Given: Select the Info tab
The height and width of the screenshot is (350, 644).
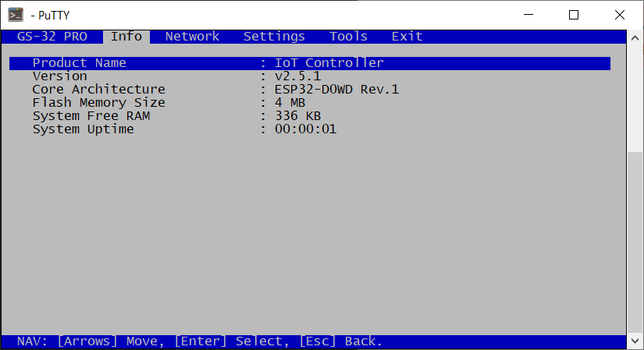Looking at the screenshot, I should 126,37.
